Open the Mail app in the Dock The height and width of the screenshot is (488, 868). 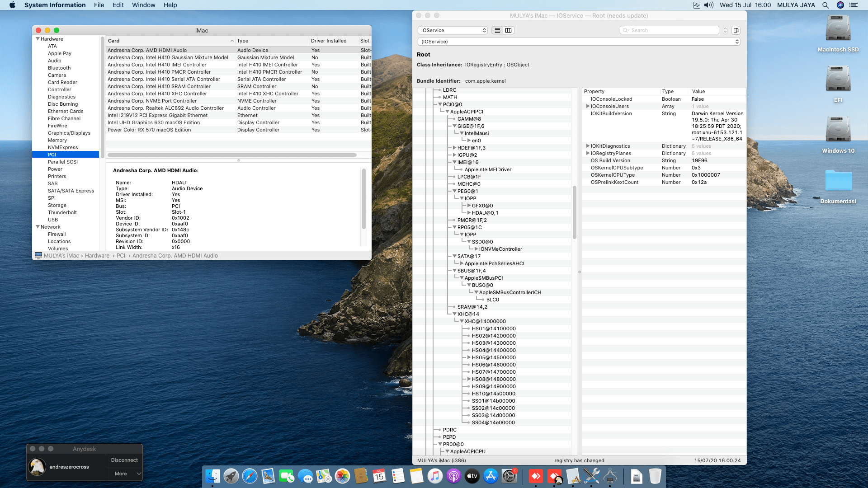point(268,476)
